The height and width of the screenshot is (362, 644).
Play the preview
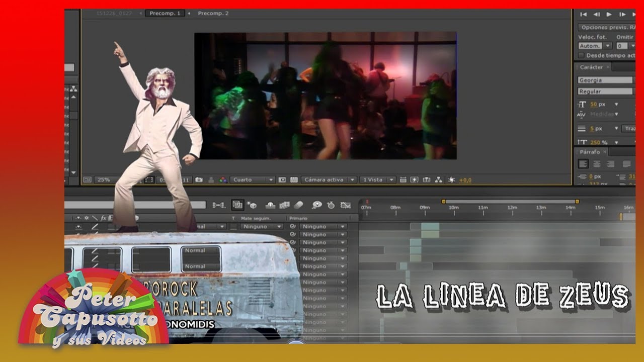609,15
